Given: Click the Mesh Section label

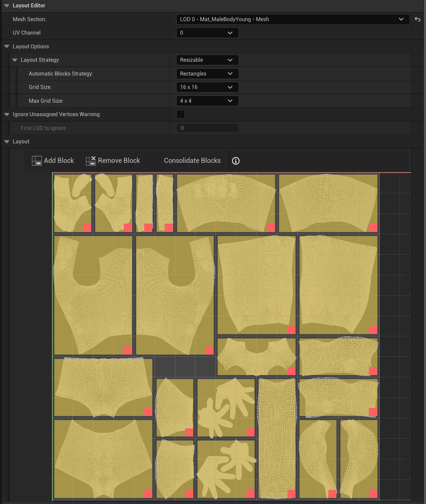Looking at the screenshot, I should pyautogui.click(x=30, y=19).
